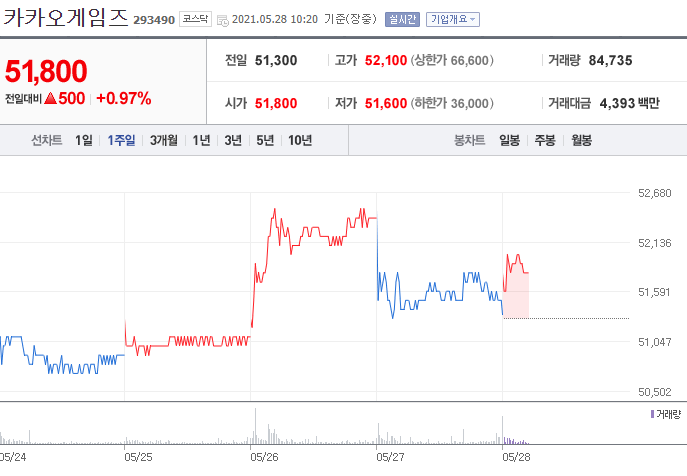Open the 월봉 candlestick chart
Image resolution: width=687 pixels, height=476 pixels.
coord(581,140)
